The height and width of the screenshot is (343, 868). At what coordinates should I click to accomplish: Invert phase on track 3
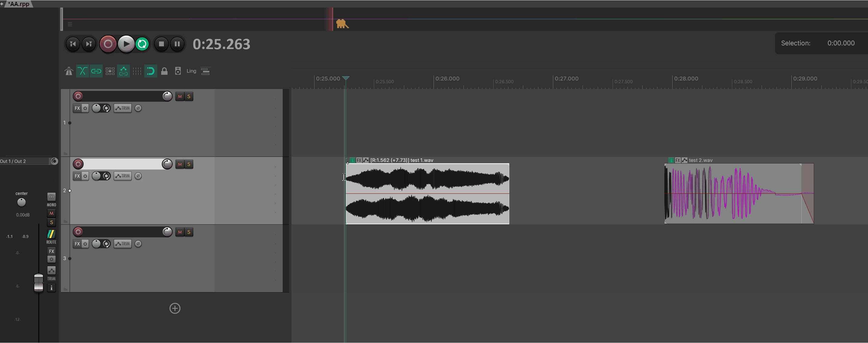[x=138, y=244]
